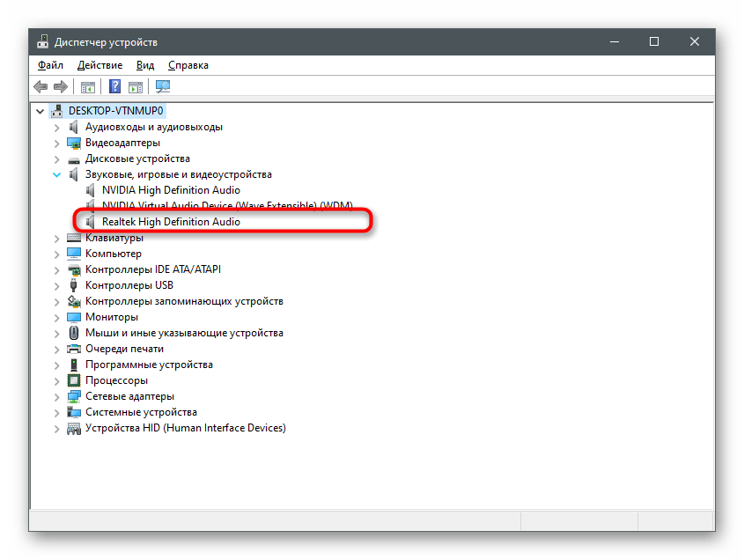Collapse Звуковые, игровые и видеоустройства category

pos(56,174)
